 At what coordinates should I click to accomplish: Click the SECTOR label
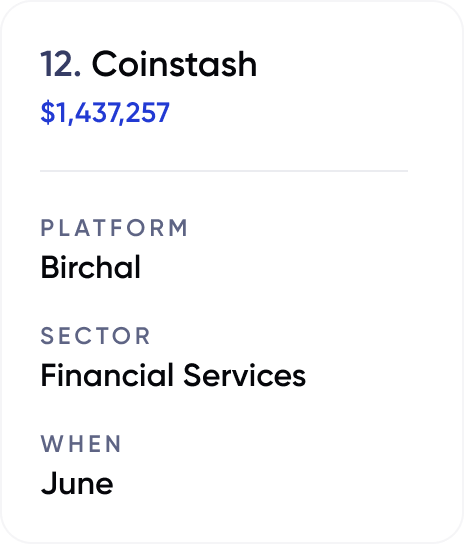(x=95, y=336)
